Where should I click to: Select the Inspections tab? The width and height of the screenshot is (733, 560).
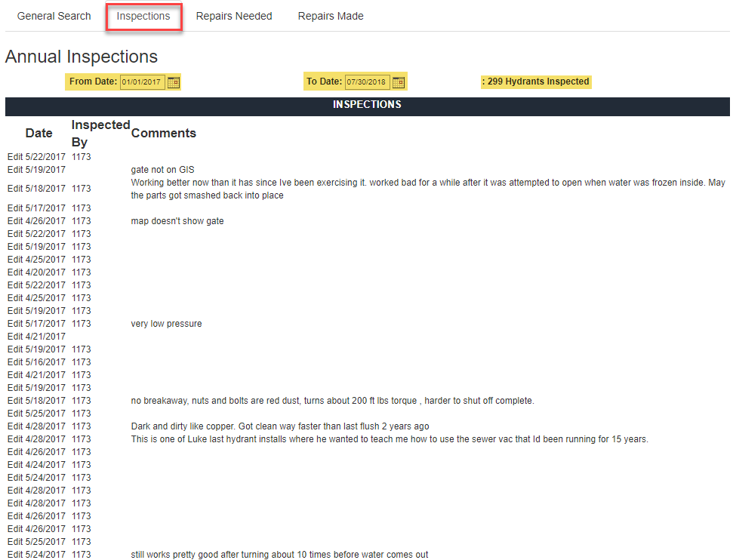click(x=143, y=16)
